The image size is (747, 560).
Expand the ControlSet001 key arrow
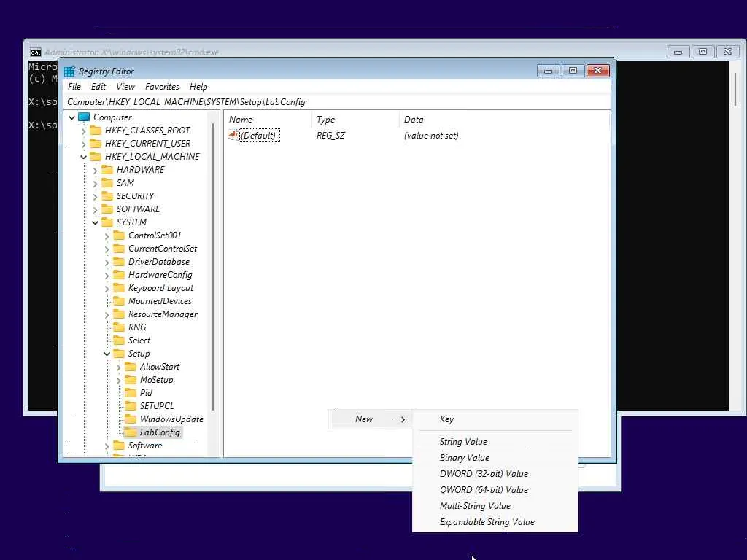click(x=107, y=236)
